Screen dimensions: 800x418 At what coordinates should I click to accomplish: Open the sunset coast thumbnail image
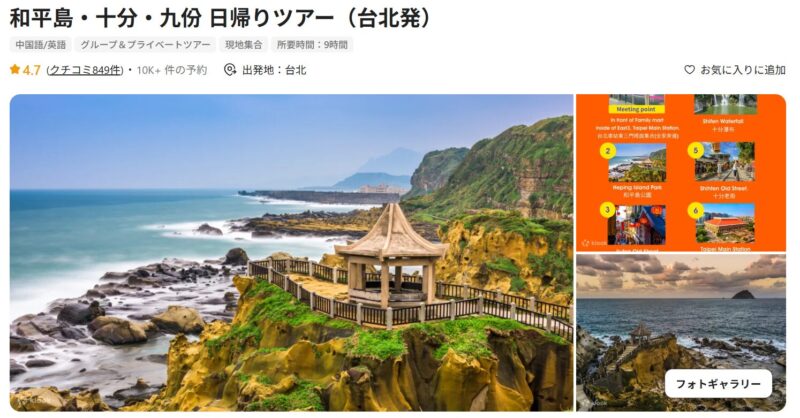(x=681, y=333)
